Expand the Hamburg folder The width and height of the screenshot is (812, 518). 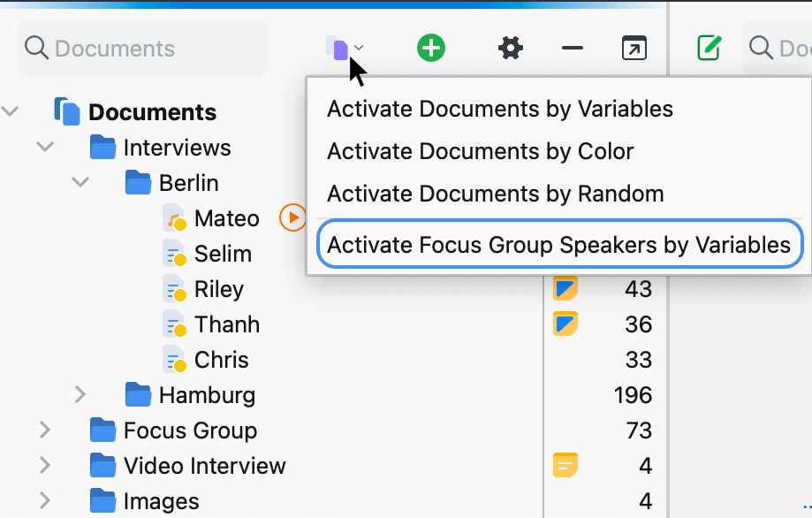coord(80,395)
